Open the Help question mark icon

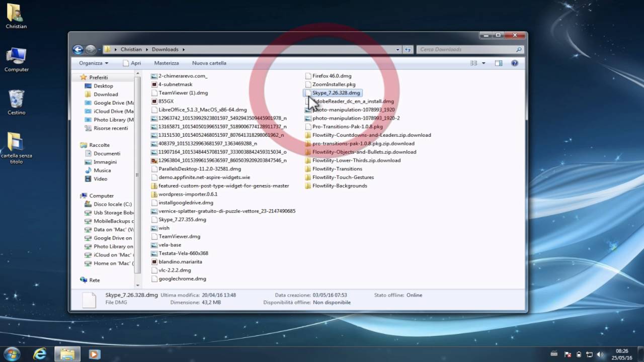tap(515, 63)
